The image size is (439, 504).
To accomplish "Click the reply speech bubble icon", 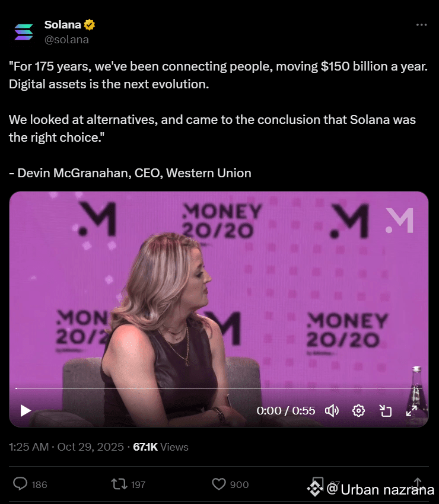I will (20, 484).
